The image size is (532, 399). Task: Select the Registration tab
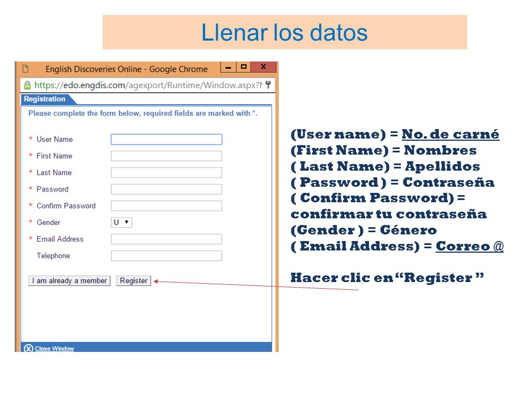pyautogui.click(x=45, y=99)
